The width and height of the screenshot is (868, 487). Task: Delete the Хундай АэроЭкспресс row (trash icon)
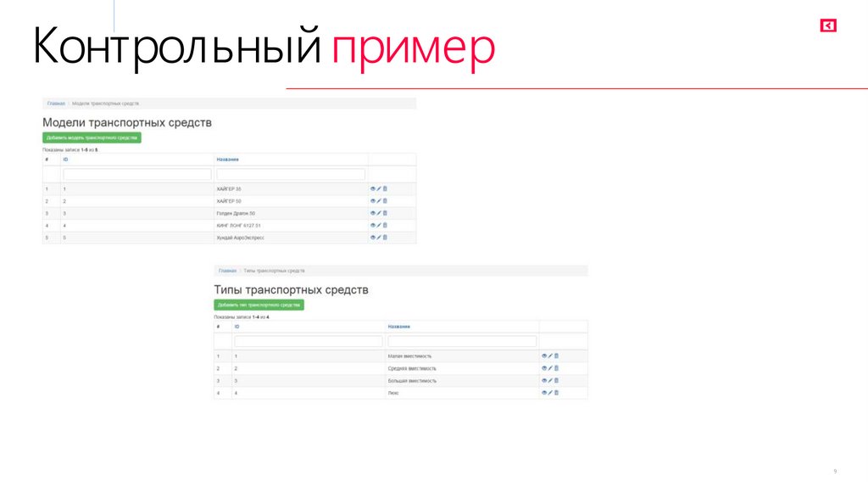click(386, 238)
